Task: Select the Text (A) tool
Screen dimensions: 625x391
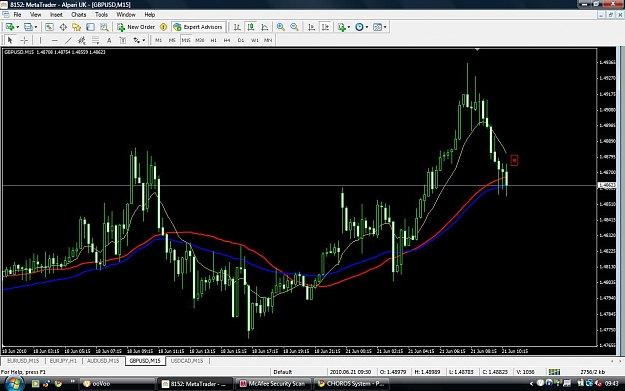Action: (x=109, y=40)
